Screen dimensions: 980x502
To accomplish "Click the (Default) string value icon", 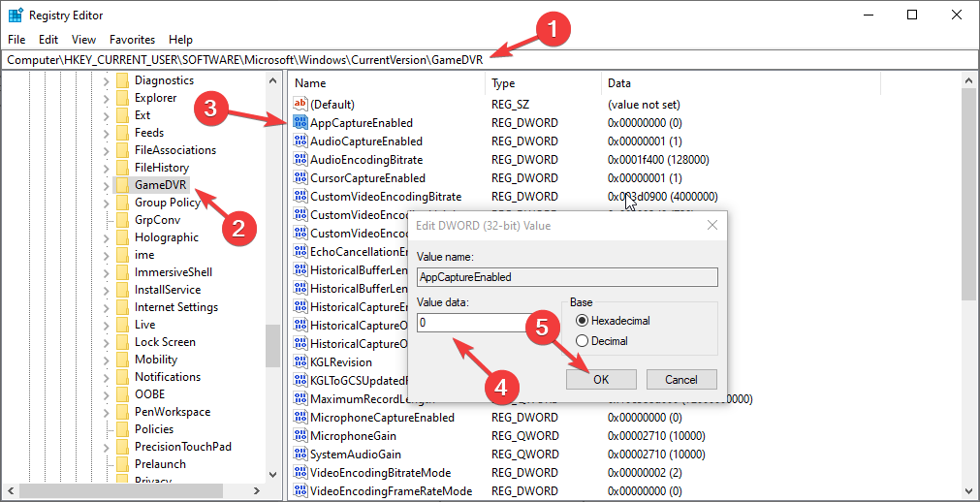I will point(300,105).
